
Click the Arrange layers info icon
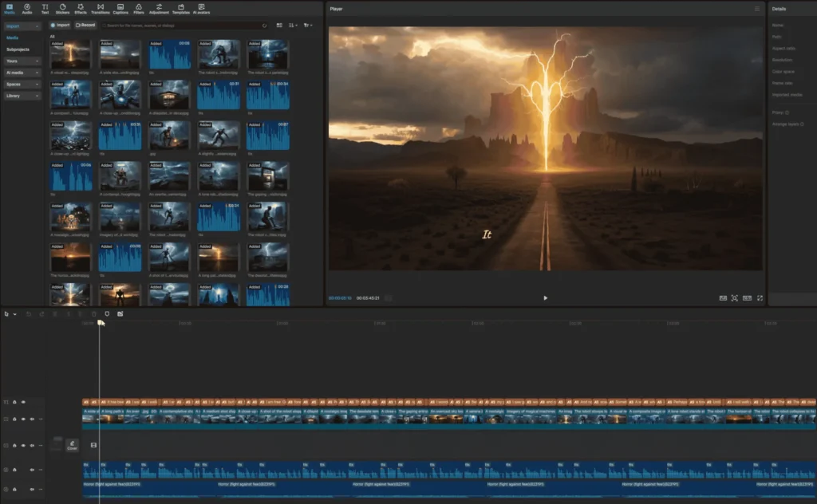coord(801,124)
